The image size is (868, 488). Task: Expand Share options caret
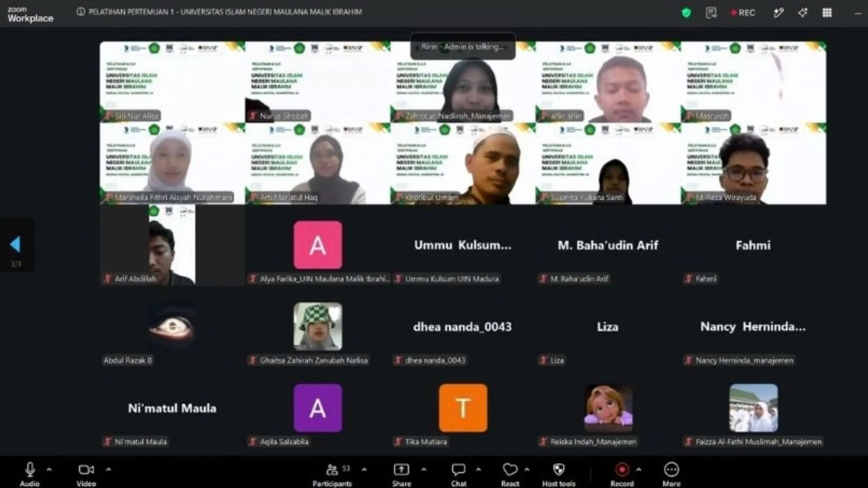coord(424,469)
